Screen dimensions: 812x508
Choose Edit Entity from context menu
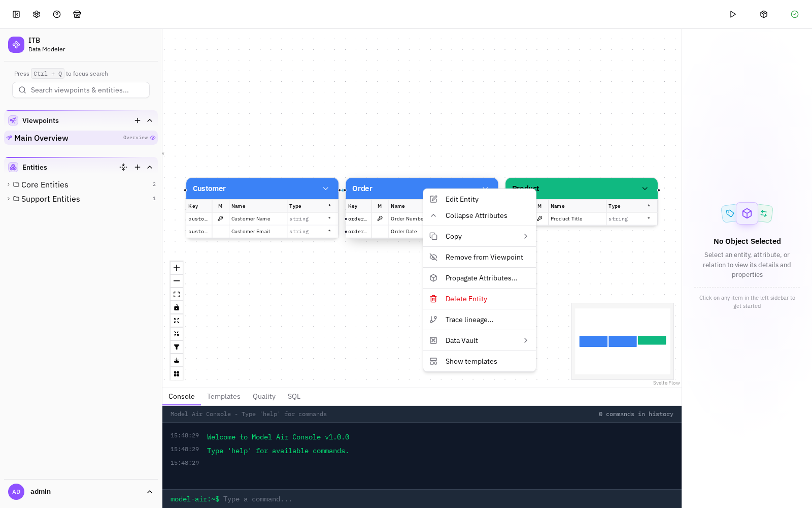click(480, 199)
